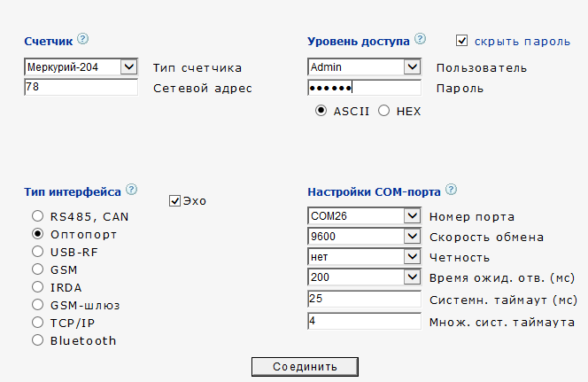Click the Системн. таймаут input field
Screen dimensions: 588x382
click(x=364, y=299)
